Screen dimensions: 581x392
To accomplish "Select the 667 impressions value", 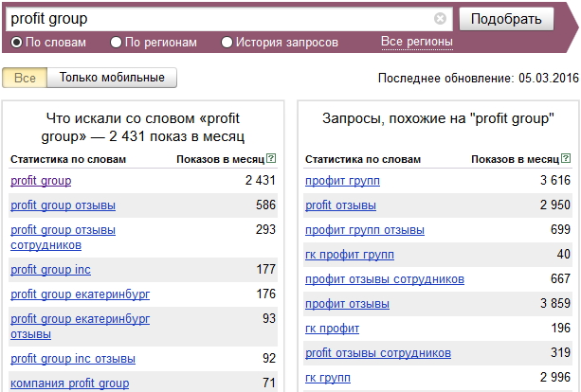I will tap(560, 278).
